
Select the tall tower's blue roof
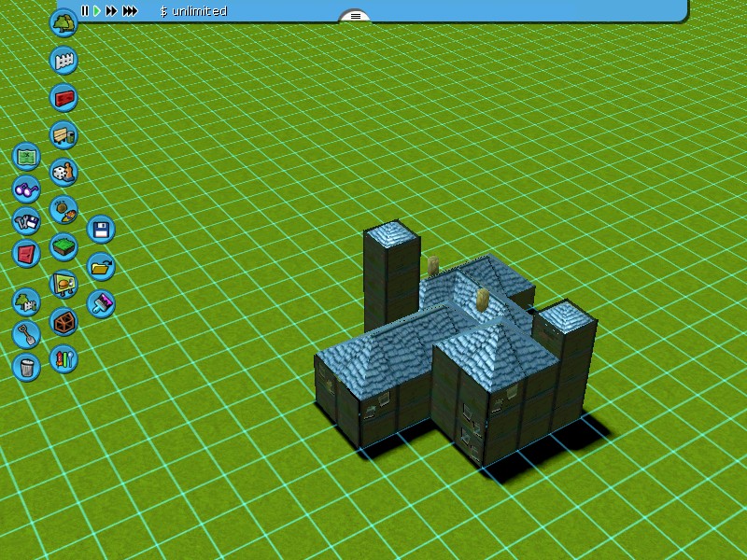click(x=392, y=233)
